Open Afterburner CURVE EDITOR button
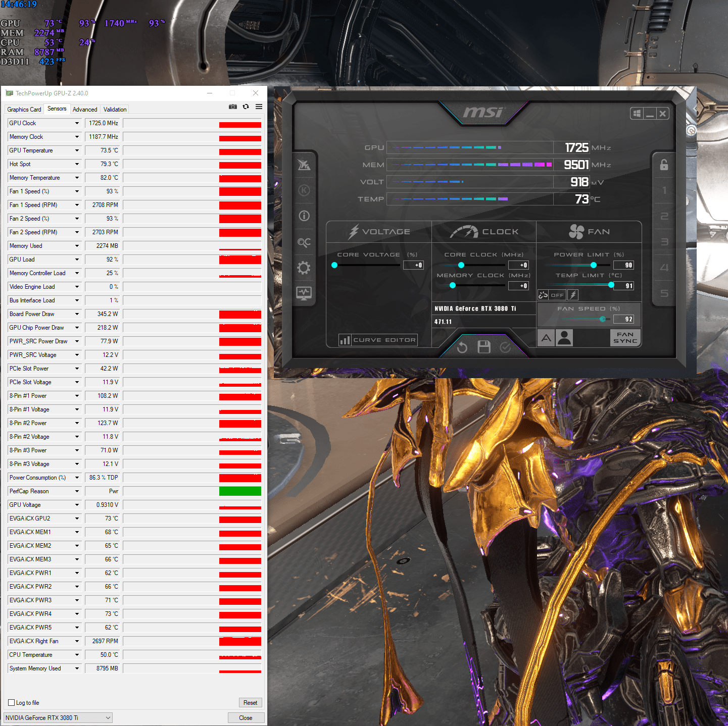This screenshot has height=726, width=728. (x=378, y=340)
